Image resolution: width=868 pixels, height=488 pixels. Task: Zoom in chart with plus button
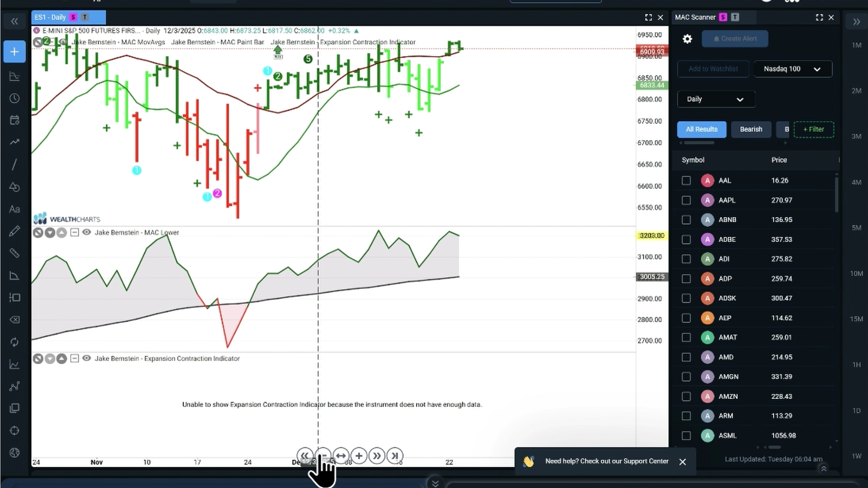click(x=359, y=456)
